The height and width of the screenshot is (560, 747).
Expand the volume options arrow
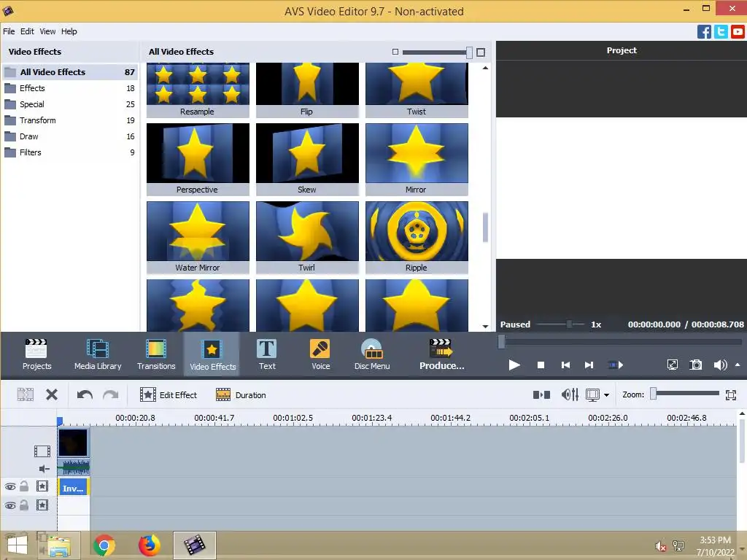click(x=738, y=365)
